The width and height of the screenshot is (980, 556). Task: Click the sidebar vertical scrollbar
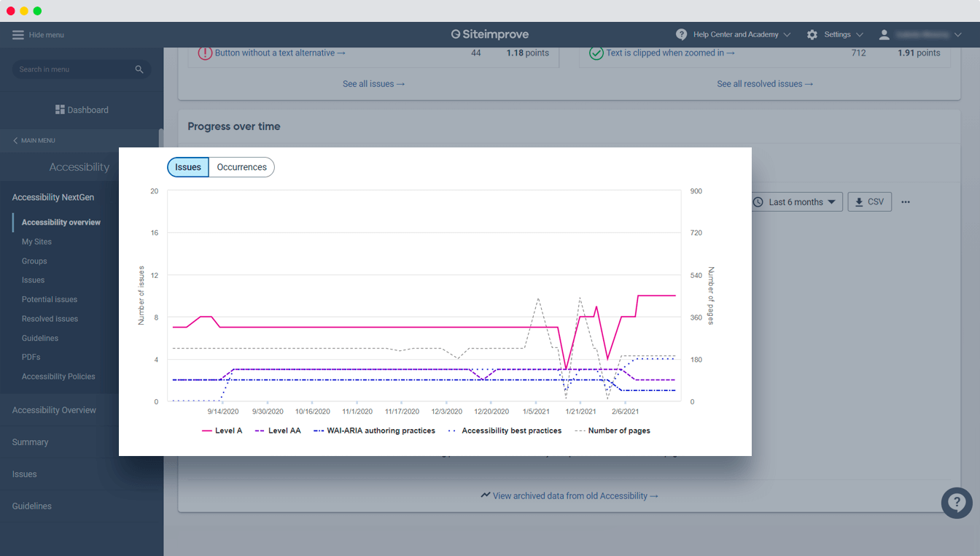click(160, 139)
